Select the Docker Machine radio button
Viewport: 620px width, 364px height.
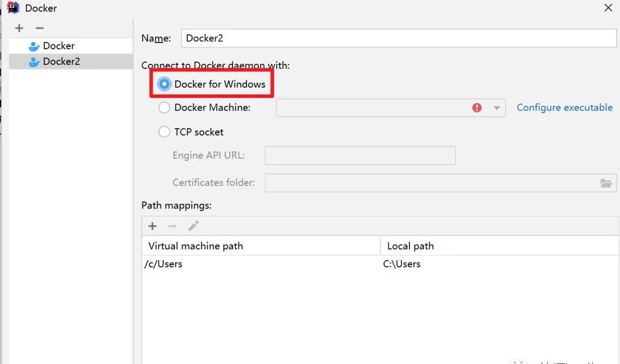coord(164,107)
